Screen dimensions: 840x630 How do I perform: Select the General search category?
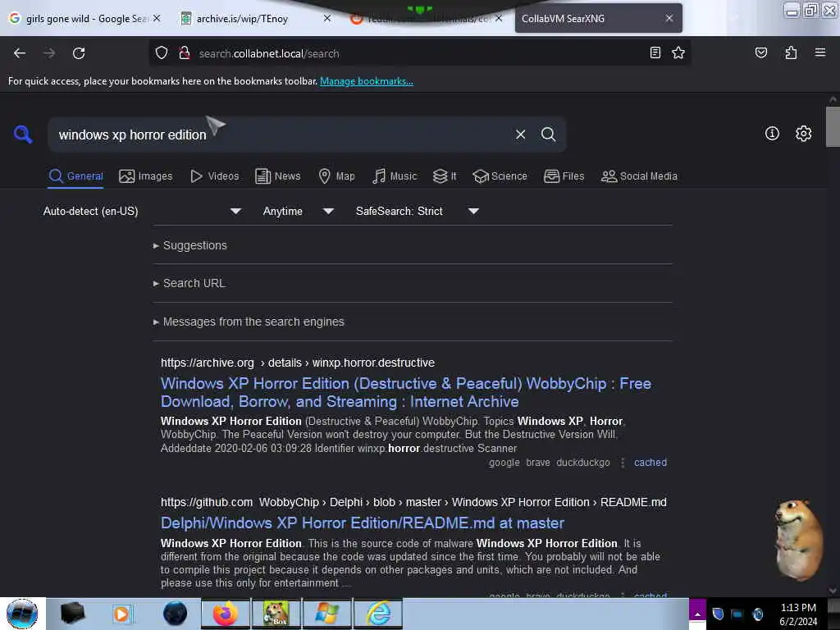point(75,176)
